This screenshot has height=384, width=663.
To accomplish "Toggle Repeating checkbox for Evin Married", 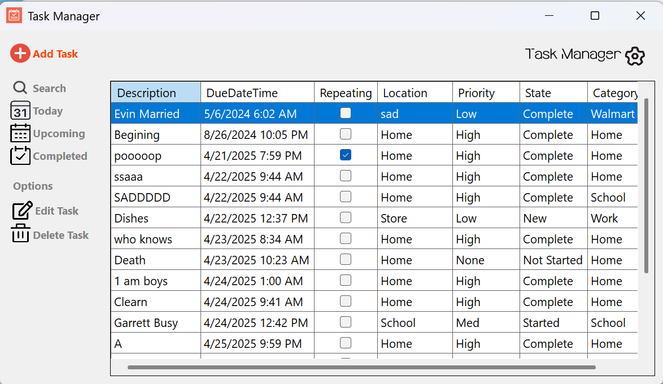I will [345, 113].
